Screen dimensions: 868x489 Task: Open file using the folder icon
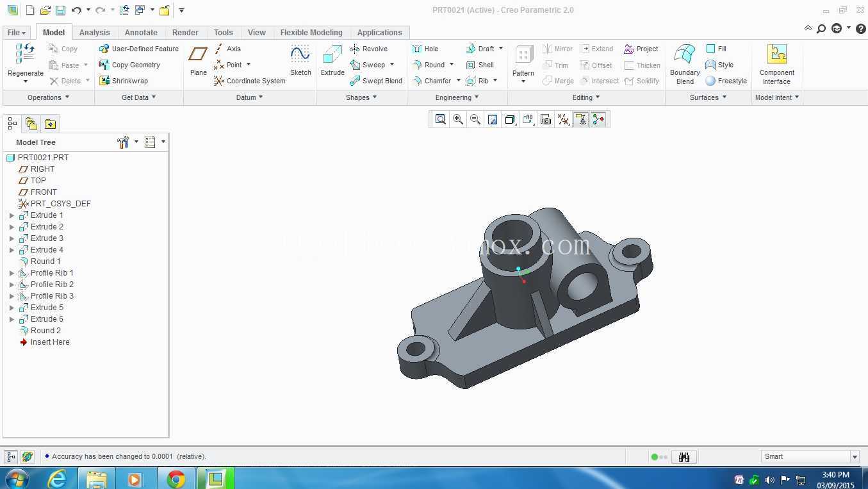tap(45, 10)
